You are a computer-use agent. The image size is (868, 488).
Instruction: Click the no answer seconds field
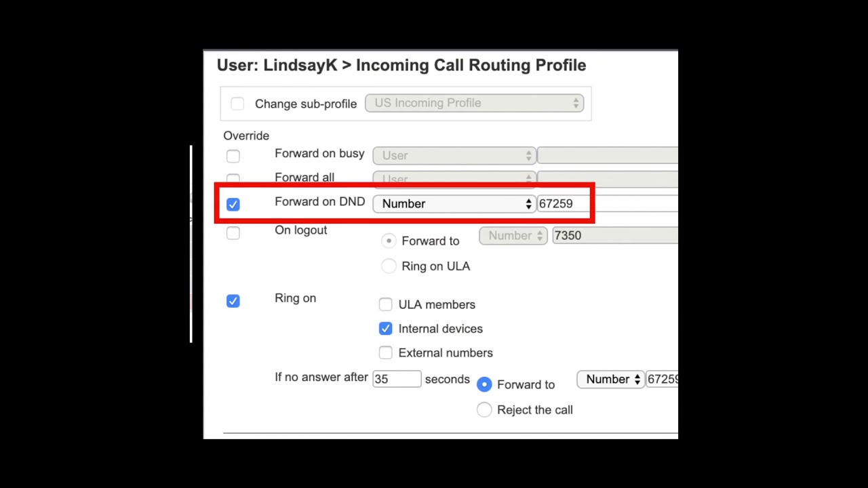pyautogui.click(x=397, y=380)
